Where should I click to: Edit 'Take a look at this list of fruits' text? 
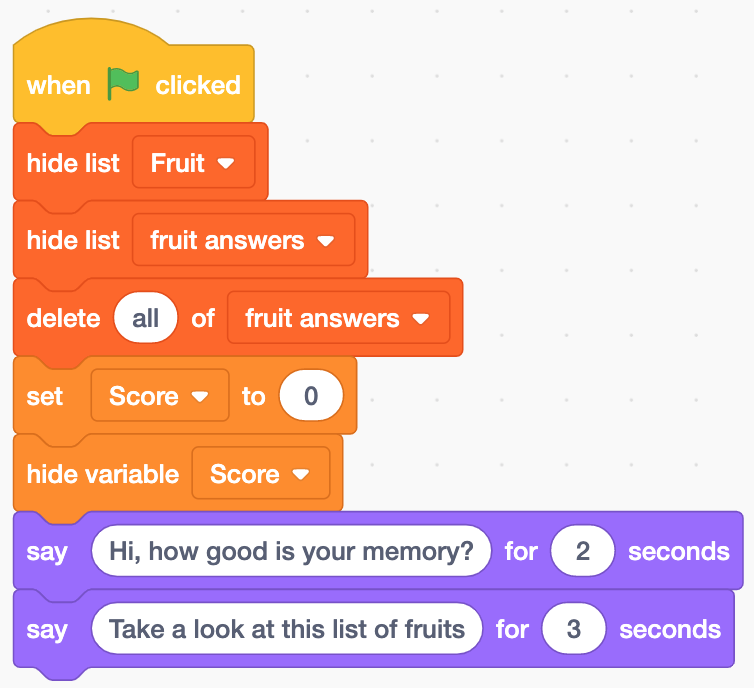click(x=287, y=629)
